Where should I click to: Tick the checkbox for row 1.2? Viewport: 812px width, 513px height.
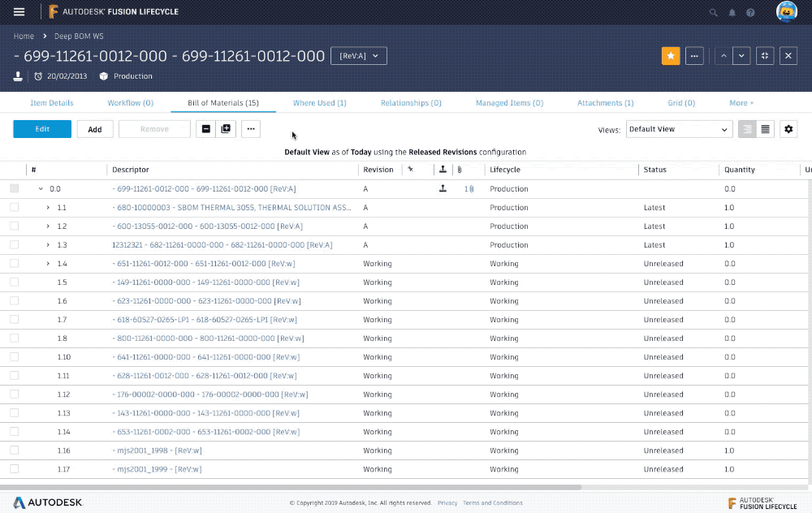14,226
